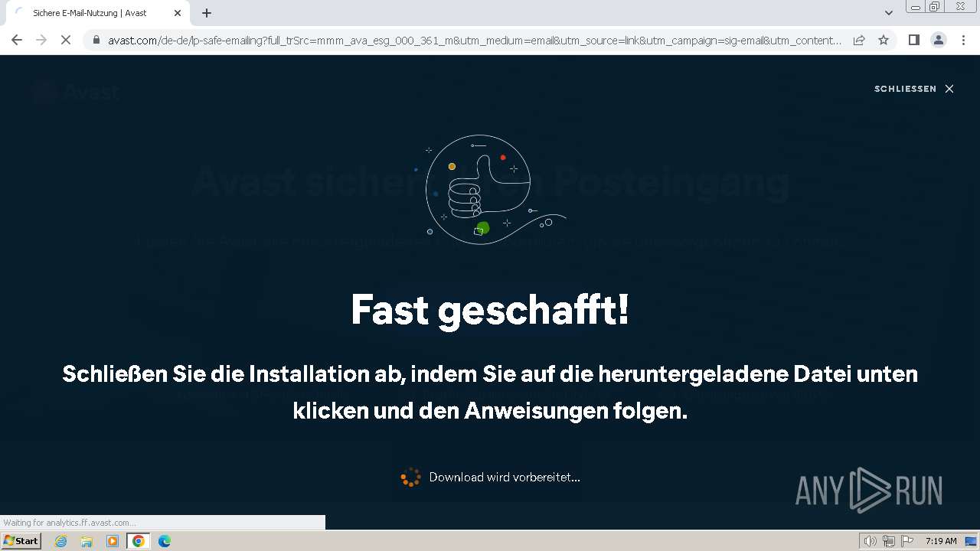Open File Explorer from the taskbar
Screen dimensions: 980x551
pyautogui.click(x=87, y=541)
